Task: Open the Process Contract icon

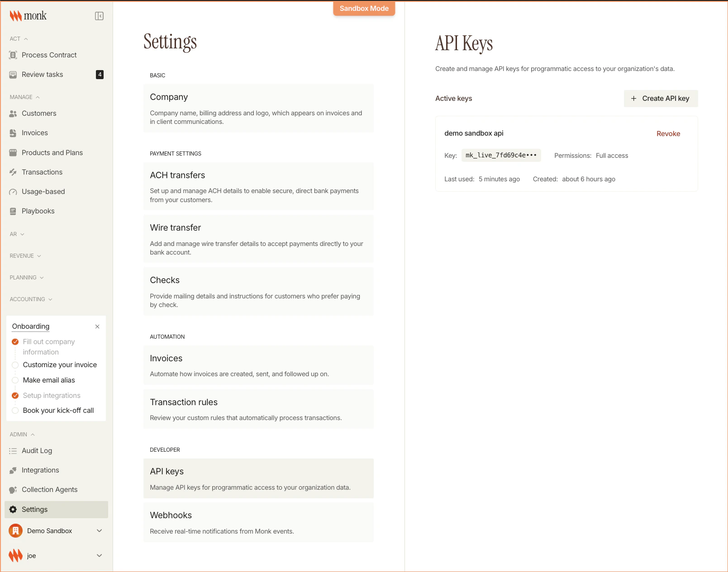Action: coord(13,55)
